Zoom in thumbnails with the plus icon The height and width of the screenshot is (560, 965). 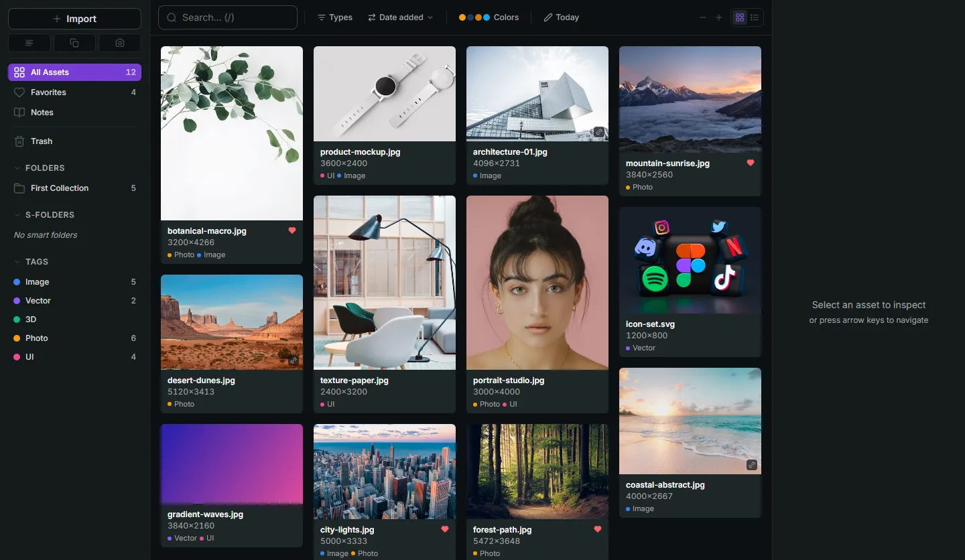click(719, 17)
